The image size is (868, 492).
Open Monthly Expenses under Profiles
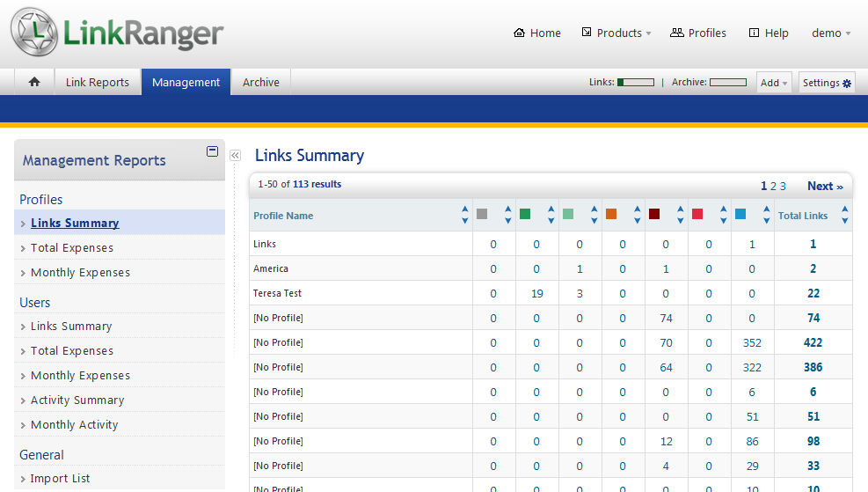(x=80, y=272)
